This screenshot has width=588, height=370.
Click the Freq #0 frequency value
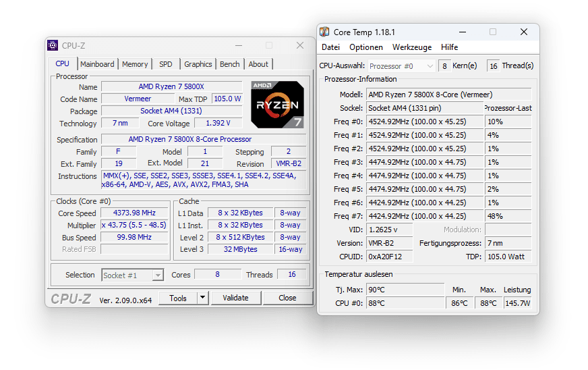point(425,122)
